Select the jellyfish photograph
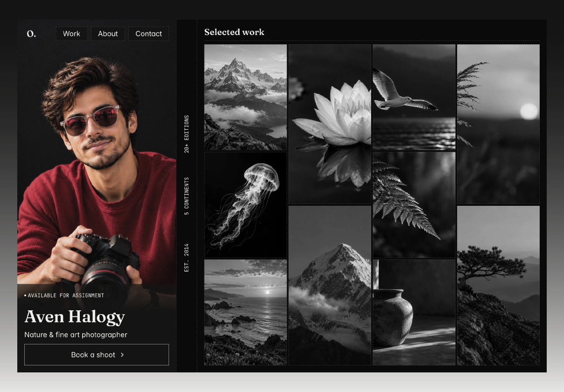The height and width of the screenshot is (392, 564). coord(246,205)
